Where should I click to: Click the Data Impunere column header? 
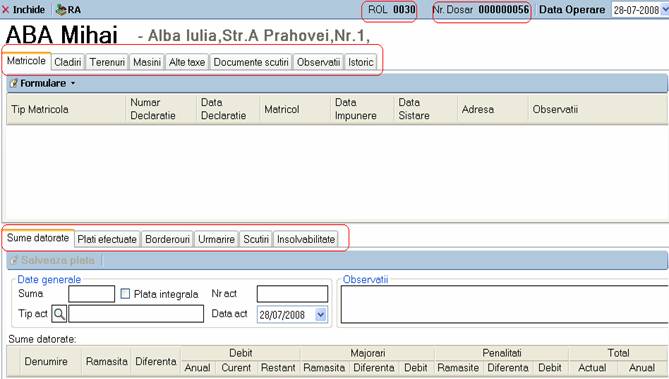362,109
